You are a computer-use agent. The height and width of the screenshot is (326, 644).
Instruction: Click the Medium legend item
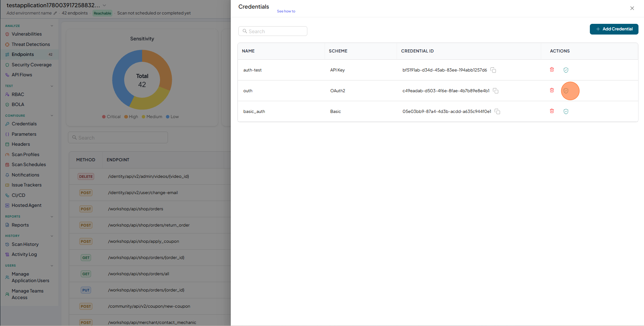tap(152, 117)
